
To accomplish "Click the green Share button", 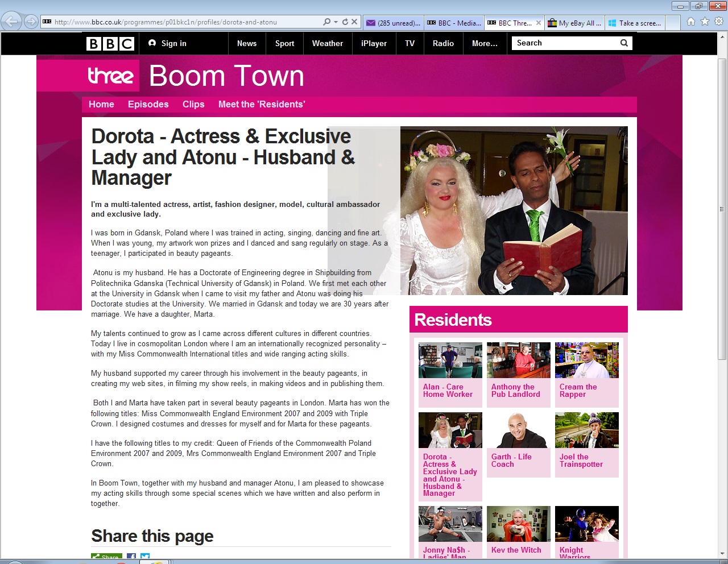I will click(x=106, y=557).
